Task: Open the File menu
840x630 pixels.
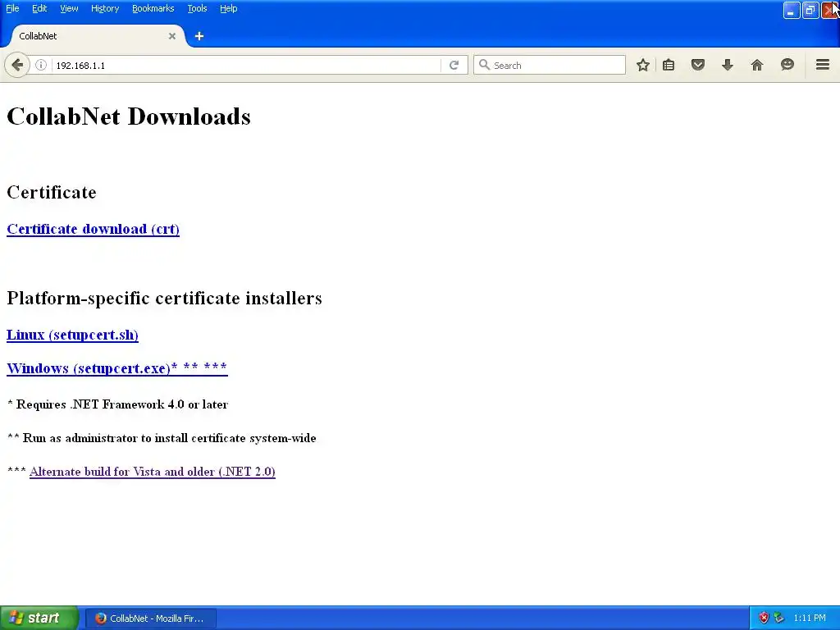Action: point(12,8)
